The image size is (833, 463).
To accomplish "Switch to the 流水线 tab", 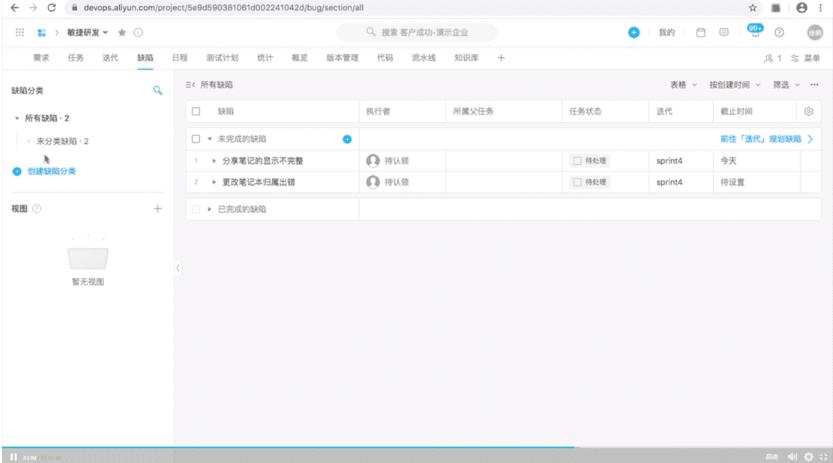I will [423, 58].
